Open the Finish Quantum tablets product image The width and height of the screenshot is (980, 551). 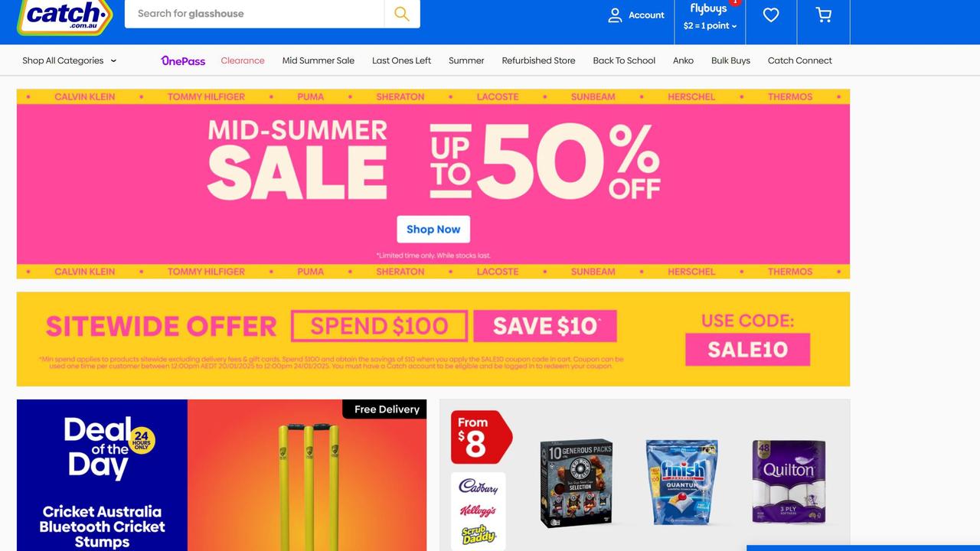[x=681, y=481]
